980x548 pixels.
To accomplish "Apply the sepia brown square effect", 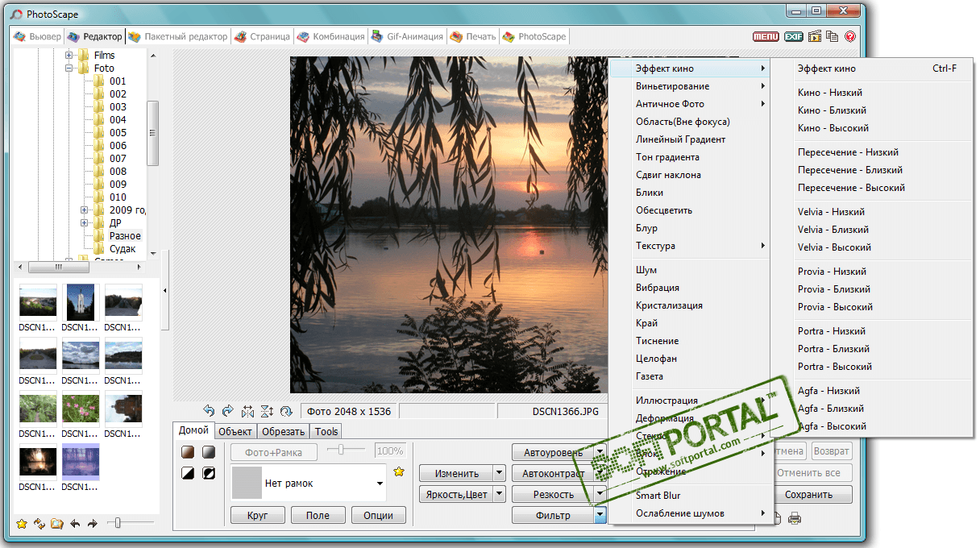I will coord(188,452).
